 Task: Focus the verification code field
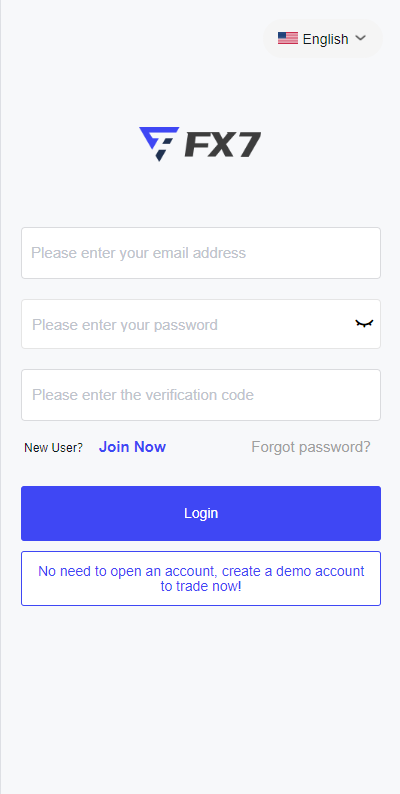201,395
